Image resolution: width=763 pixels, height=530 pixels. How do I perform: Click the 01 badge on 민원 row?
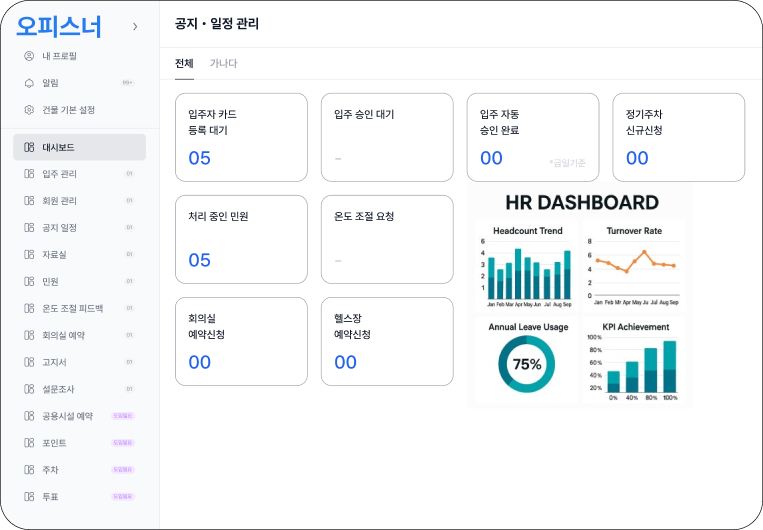point(129,281)
